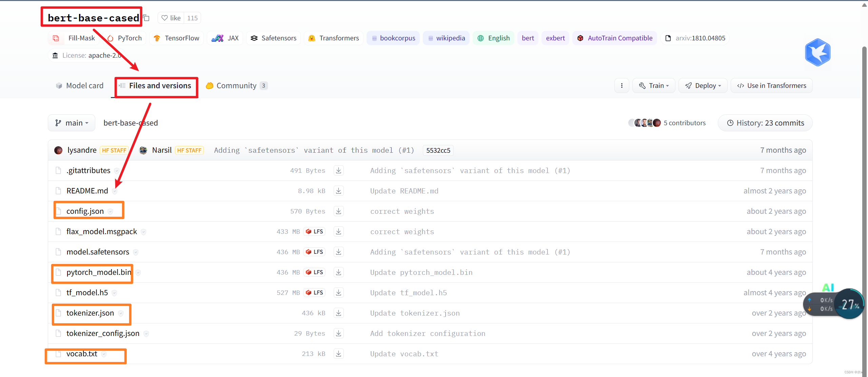Open History: 23 commits

click(x=765, y=123)
